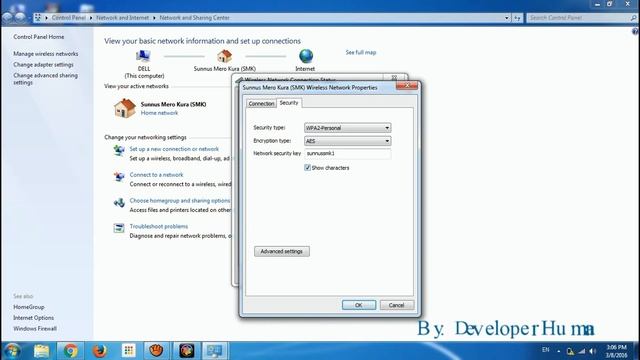640x360 pixels.
Task: Click Control Panel in the breadcrumb
Action: [x=69, y=18]
